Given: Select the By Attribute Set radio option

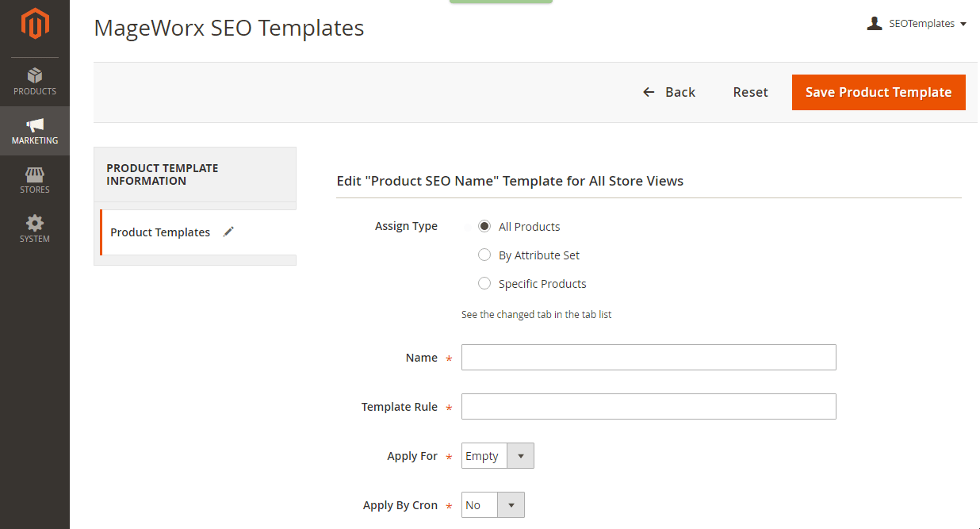Looking at the screenshot, I should (x=484, y=255).
